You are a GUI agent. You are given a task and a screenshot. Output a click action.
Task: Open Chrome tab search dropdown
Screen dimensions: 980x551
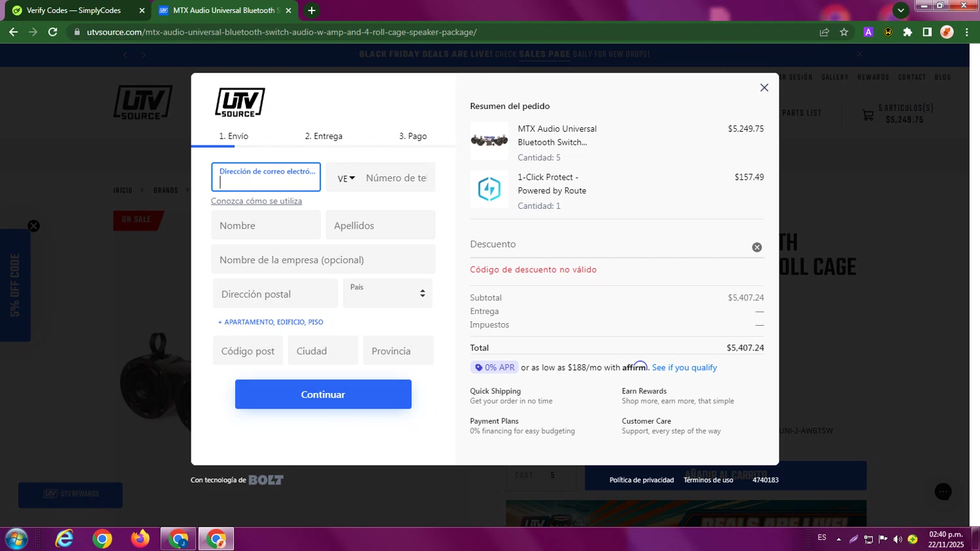click(900, 10)
